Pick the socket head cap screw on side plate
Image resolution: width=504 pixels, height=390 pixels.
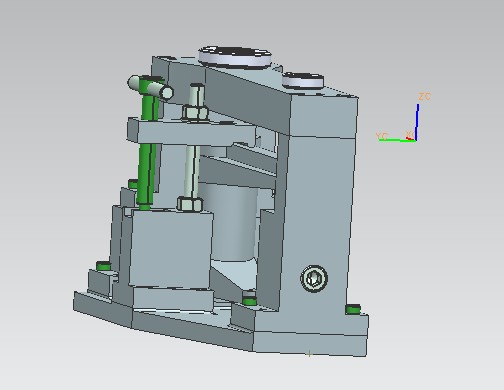tap(314, 279)
